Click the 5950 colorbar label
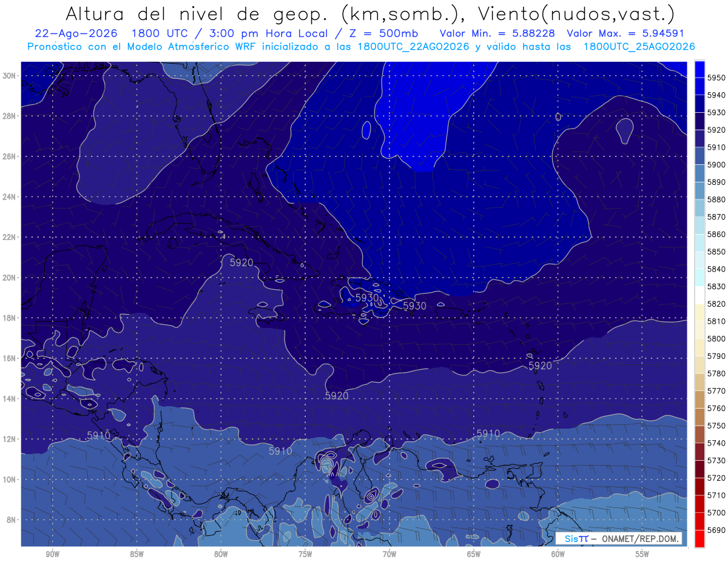This screenshot has height=562, width=728. [717, 78]
